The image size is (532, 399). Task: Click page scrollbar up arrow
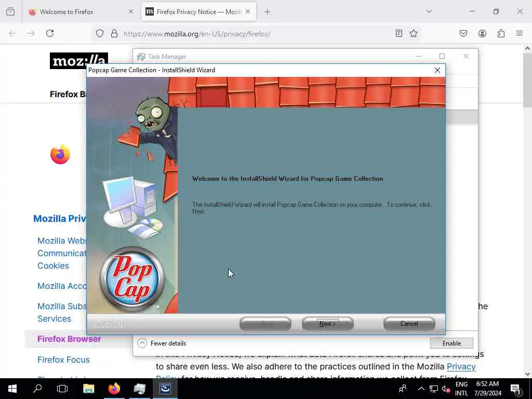(527, 48)
